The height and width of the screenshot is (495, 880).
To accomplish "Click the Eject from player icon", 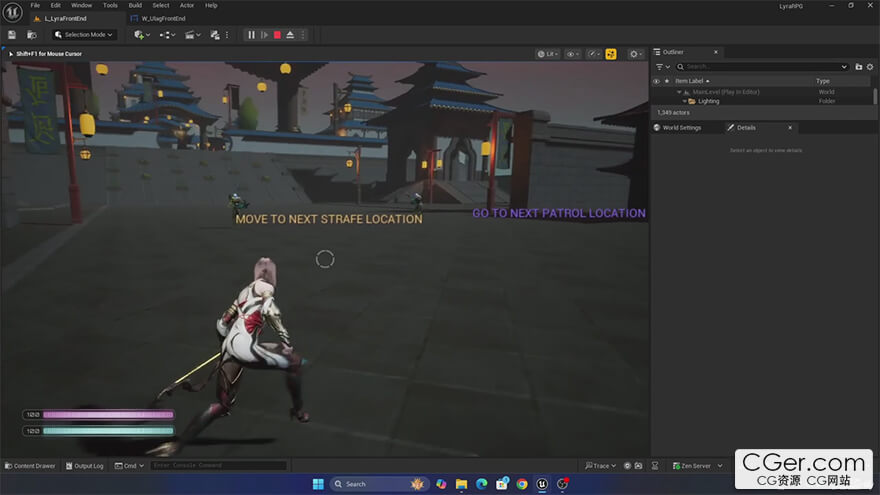I will (x=290, y=35).
